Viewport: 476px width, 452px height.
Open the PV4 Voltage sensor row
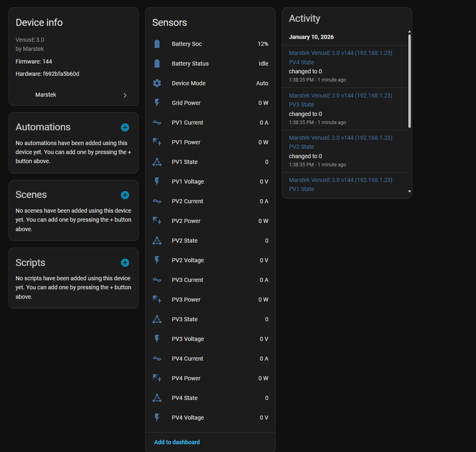point(210,418)
